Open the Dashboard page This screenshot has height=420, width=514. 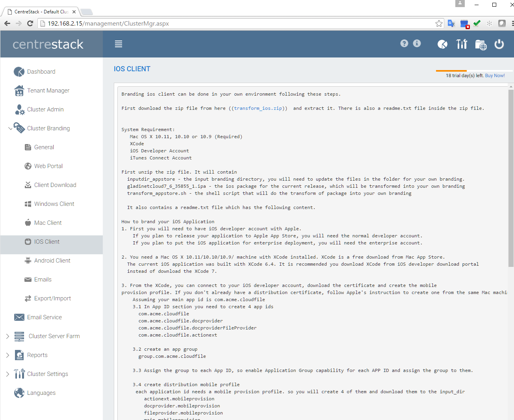click(41, 72)
